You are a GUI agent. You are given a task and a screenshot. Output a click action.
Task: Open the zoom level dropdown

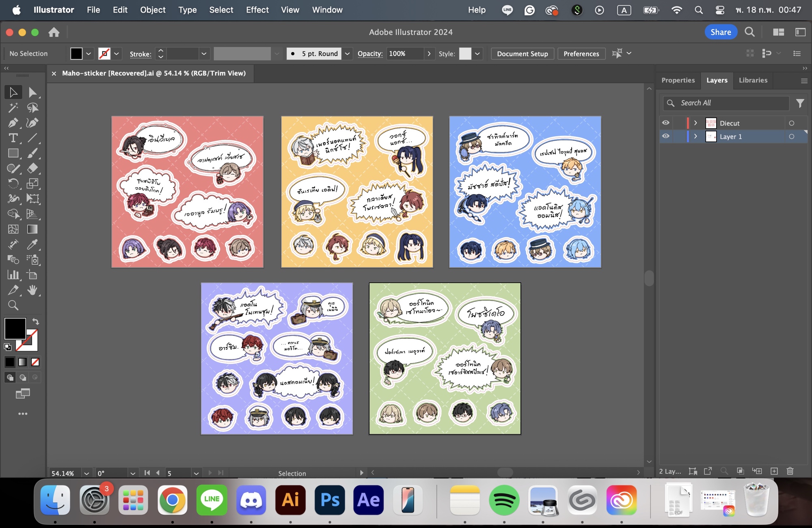point(86,473)
